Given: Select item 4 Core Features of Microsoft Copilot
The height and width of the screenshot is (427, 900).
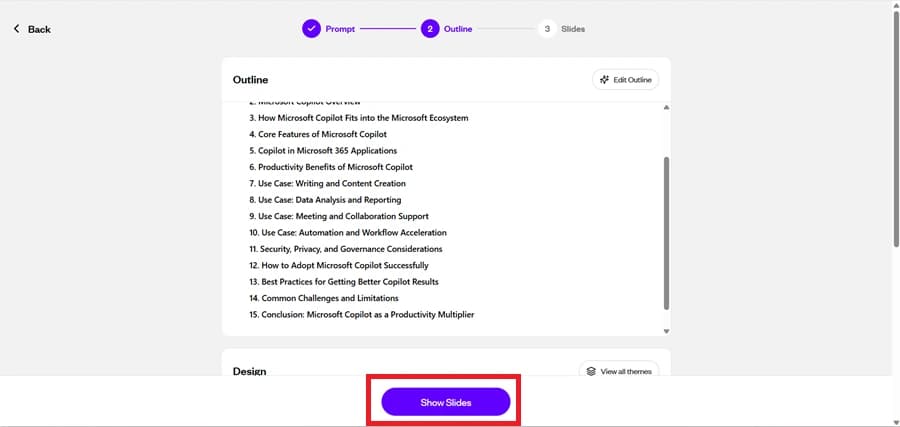Looking at the screenshot, I should point(318,134).
